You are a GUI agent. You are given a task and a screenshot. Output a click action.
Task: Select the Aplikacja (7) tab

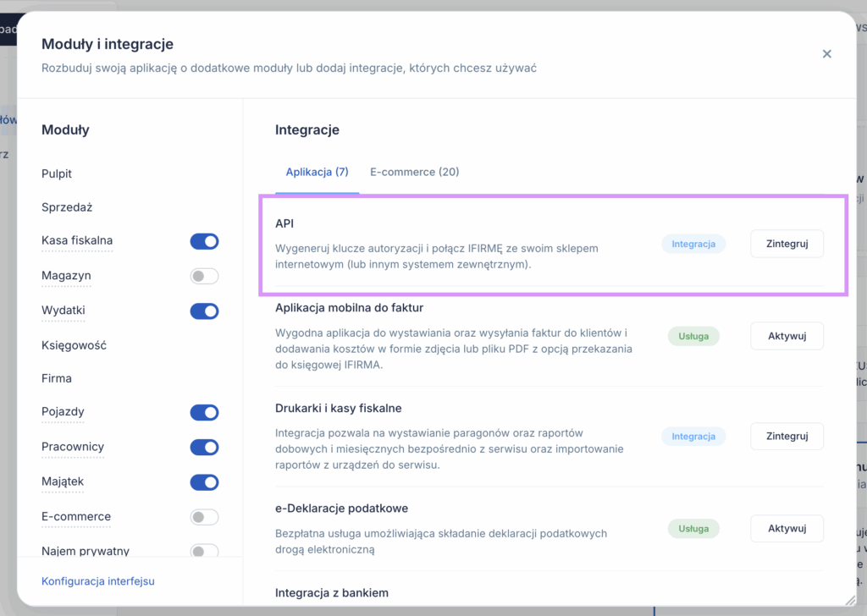click(318, 172)
